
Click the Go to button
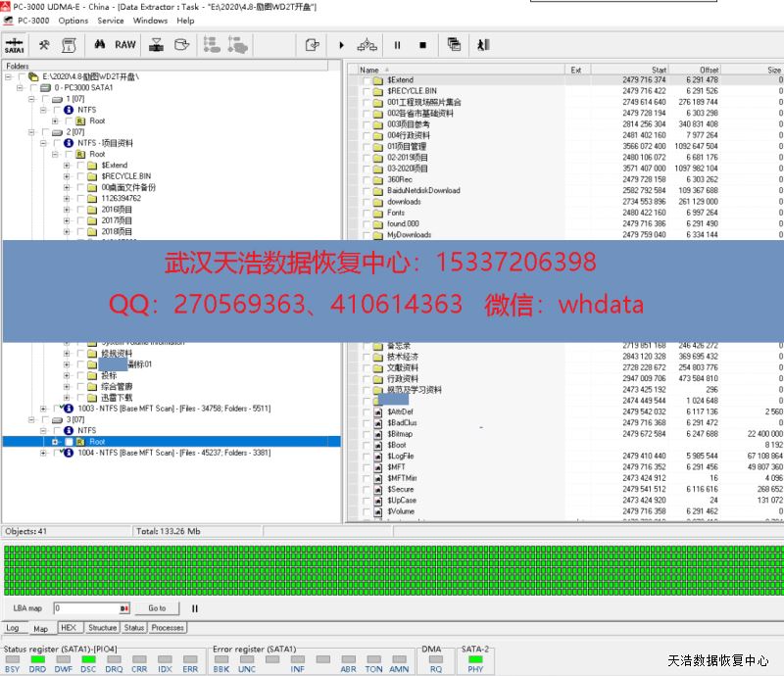157,608
